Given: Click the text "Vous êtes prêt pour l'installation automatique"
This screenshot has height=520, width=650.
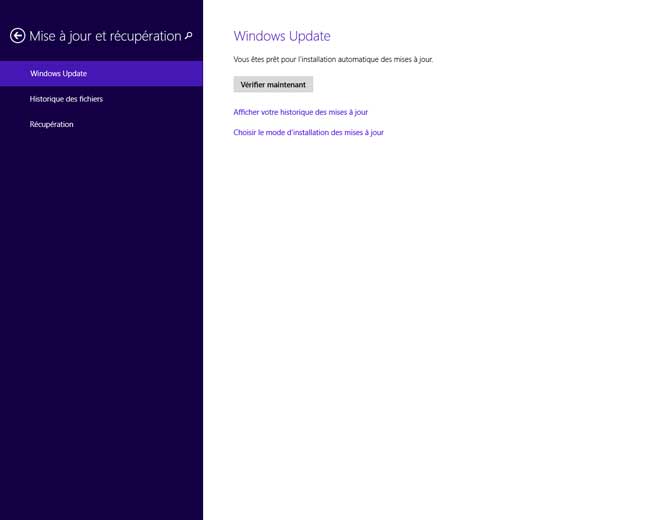Looking at the screenshot, I should 306,59.
